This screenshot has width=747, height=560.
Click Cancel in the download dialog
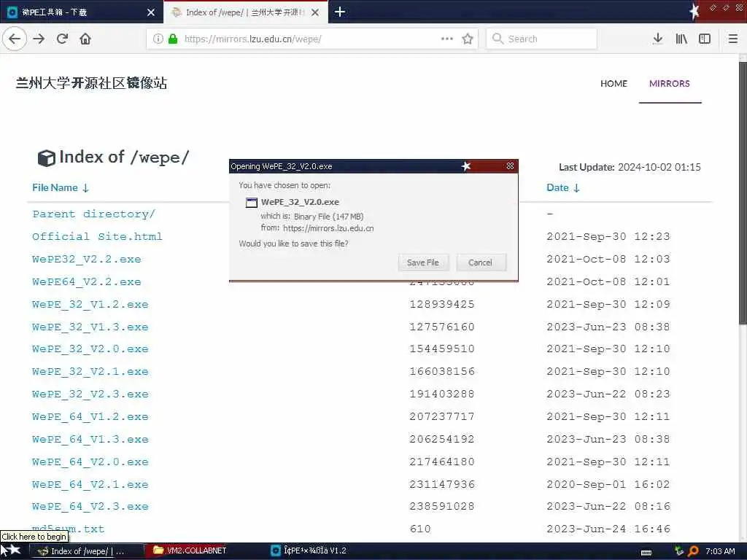[480, 262]
